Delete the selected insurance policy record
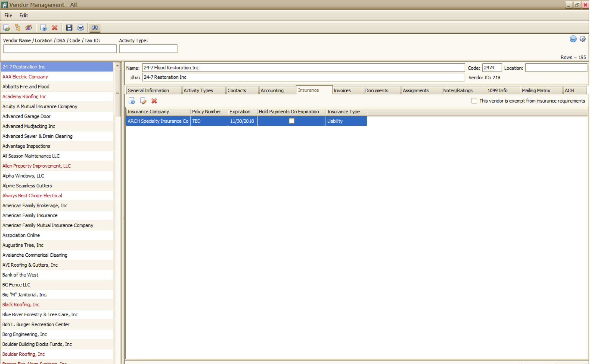The height and width of the screenshot is (364, 590). (154, 101)
